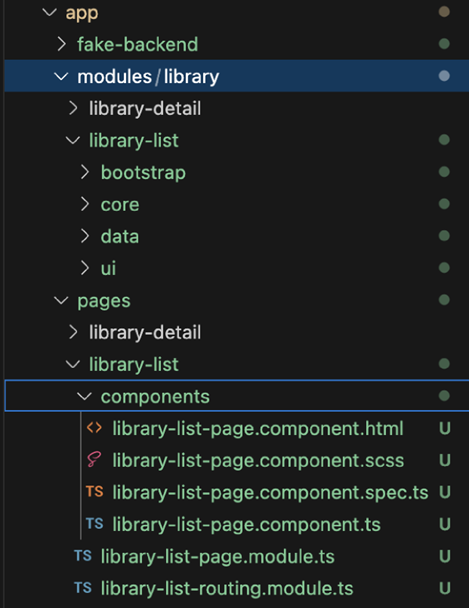This screenshot has width=469, height=608.
Task: Select library-list folder label under pages
Action: coord(134,365)
